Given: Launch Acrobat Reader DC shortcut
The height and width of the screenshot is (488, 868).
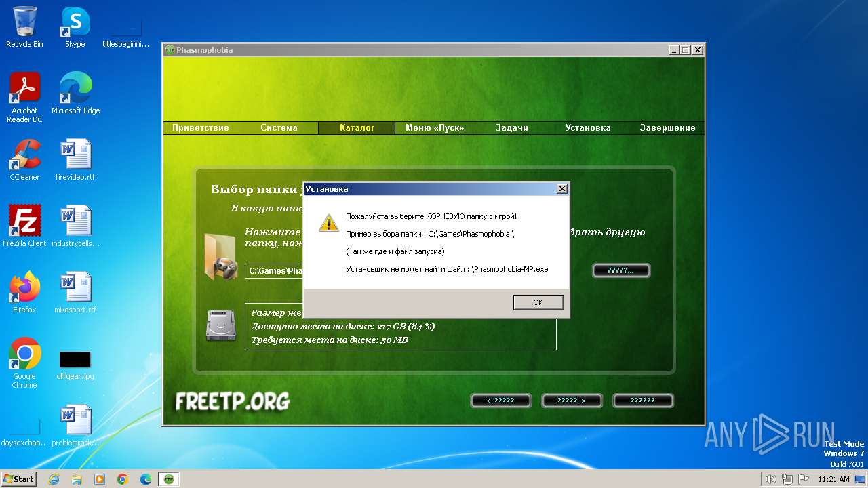Looking at the screenshot, I should click(x=24, y=98).
